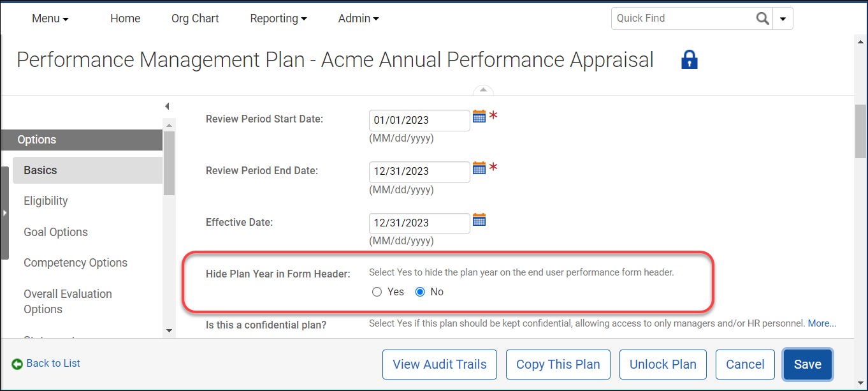Open the calendar picker for Effective Date
868x391 pixels.
point(479,219)
